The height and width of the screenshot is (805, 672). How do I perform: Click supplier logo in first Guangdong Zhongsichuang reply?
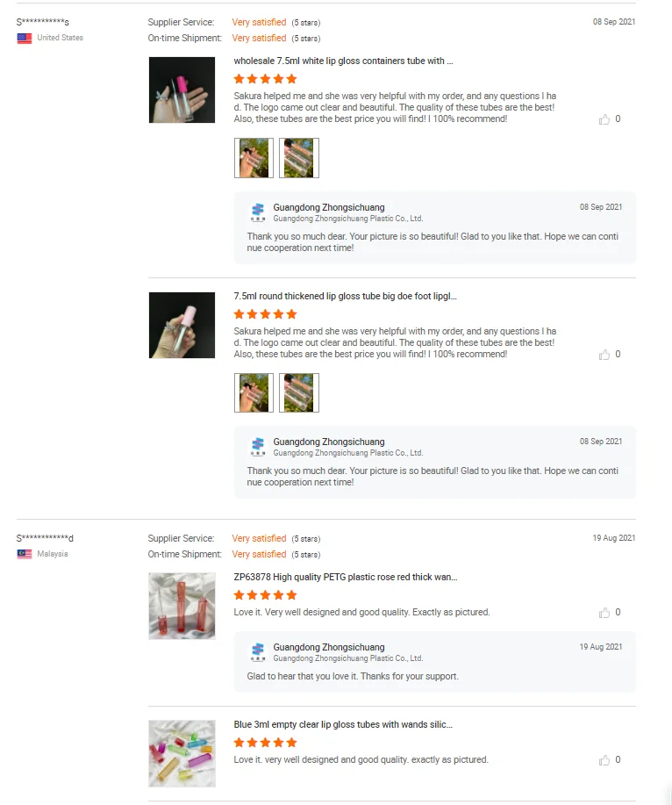[x=258, y=212]
